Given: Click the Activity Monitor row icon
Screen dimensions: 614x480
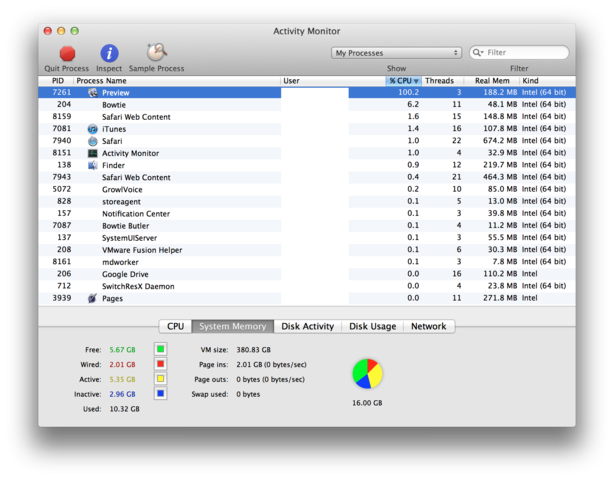Looking at the screenshot, I should click(92, 153).
